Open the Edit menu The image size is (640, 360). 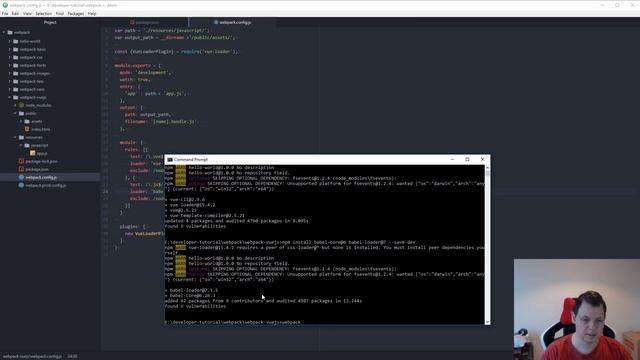pyautogui.click(x=15, y=13)
